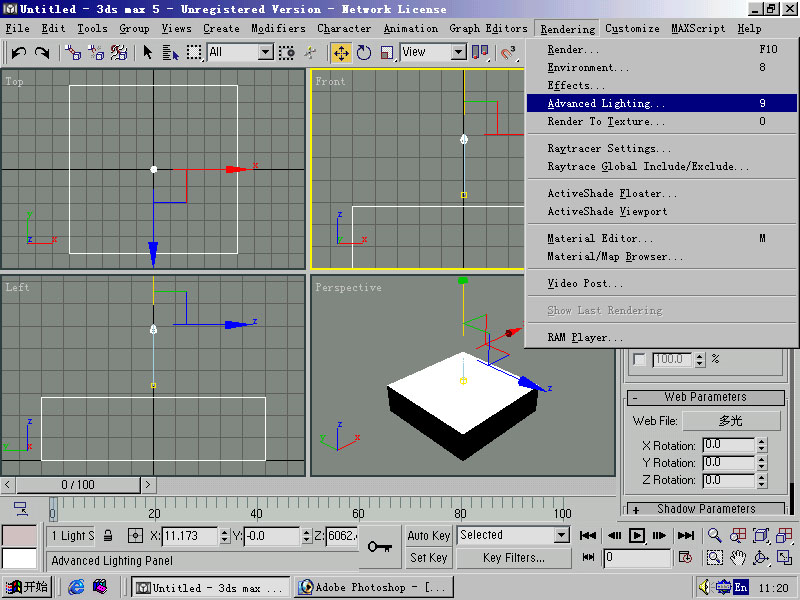The image size is (800, 600).
Task: Choose Video Post... menu entry
Action: point(662,283)
